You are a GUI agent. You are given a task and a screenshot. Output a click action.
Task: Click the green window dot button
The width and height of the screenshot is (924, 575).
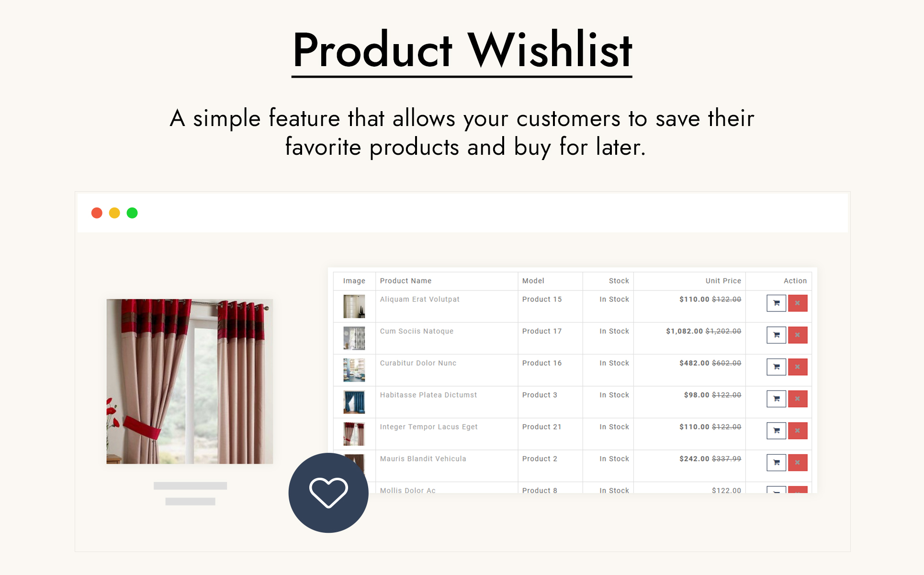tap(132, 213)
